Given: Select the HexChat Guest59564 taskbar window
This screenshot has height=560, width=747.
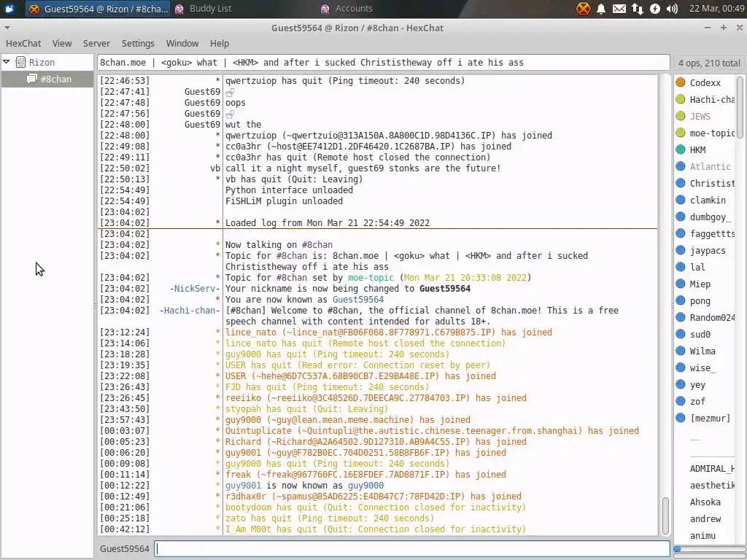Looking at the screenshot, I should click(x=98, y=9).
